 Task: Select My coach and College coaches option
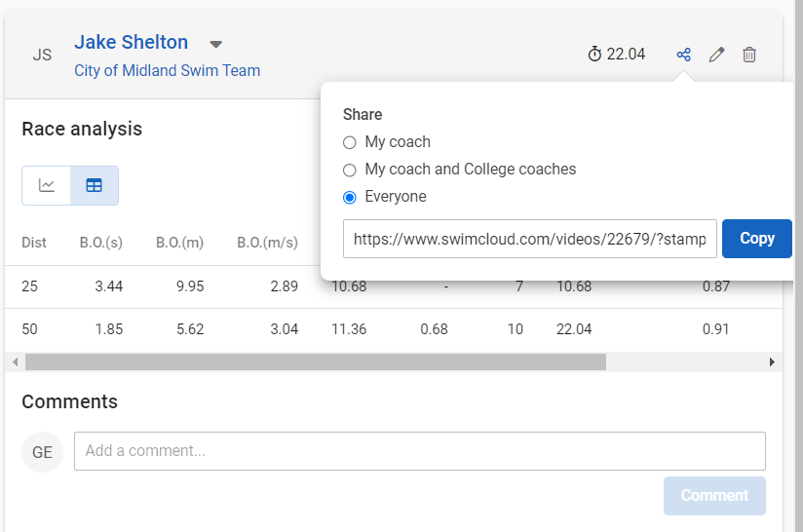(349, 170)
